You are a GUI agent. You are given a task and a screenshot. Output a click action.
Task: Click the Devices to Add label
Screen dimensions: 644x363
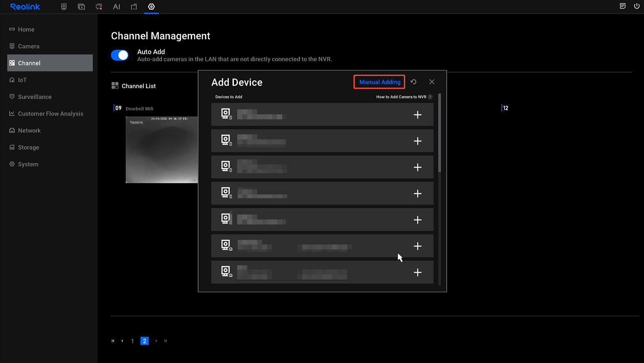coord(228,97)
